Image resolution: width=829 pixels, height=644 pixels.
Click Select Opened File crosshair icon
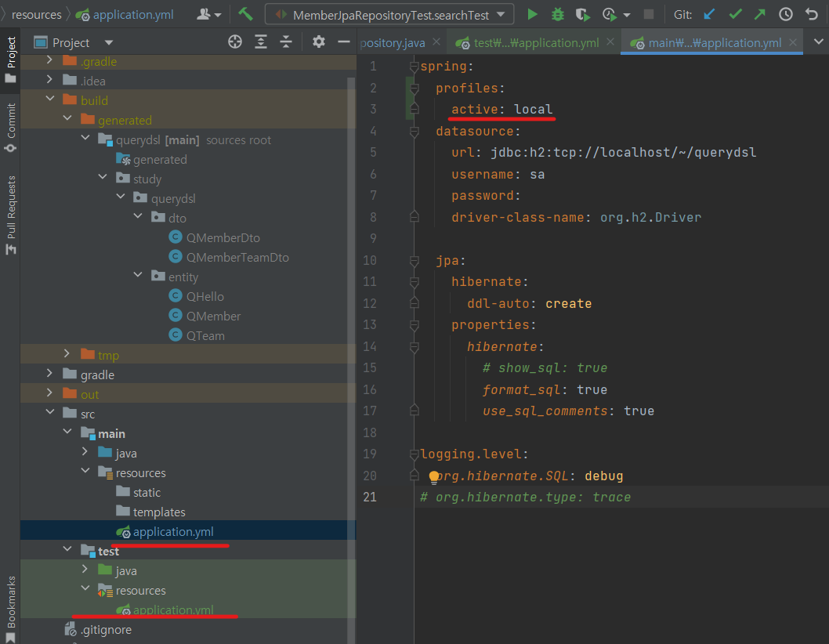[235, 42]
